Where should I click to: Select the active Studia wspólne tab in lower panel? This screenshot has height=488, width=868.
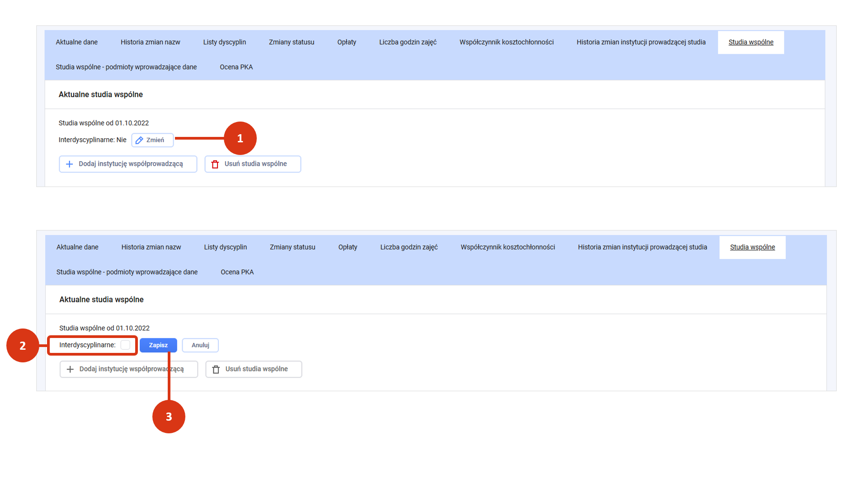752,247
